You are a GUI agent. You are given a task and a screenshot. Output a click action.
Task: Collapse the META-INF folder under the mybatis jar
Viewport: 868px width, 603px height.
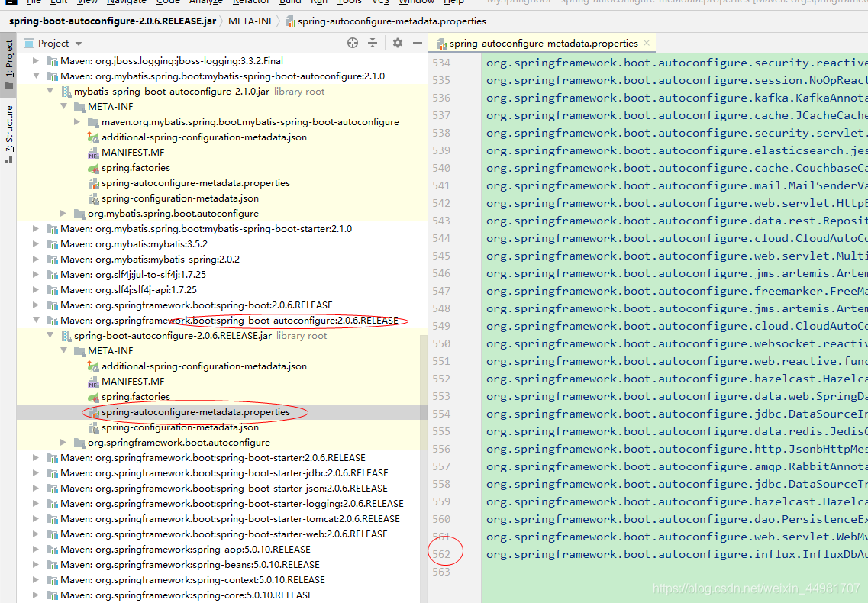(63, 106)
